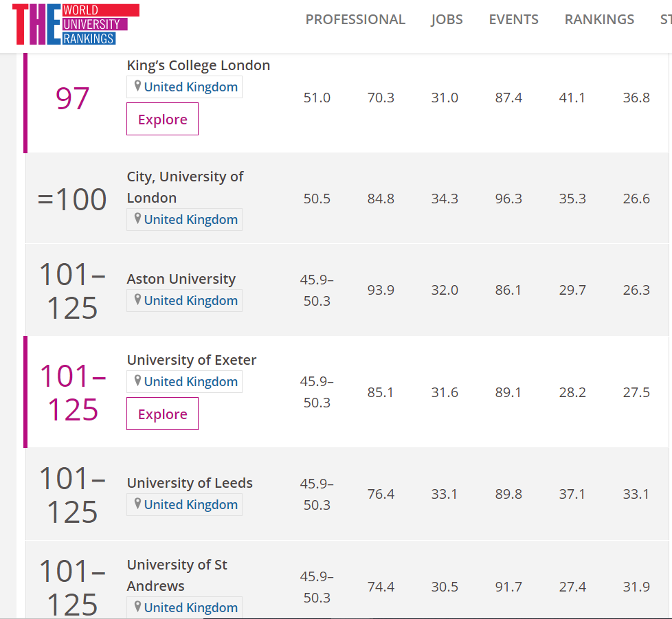Open the University of Leeds link
Image resolution: width=672 pixels, height=619 pixels.
click(x=190, y=483)
